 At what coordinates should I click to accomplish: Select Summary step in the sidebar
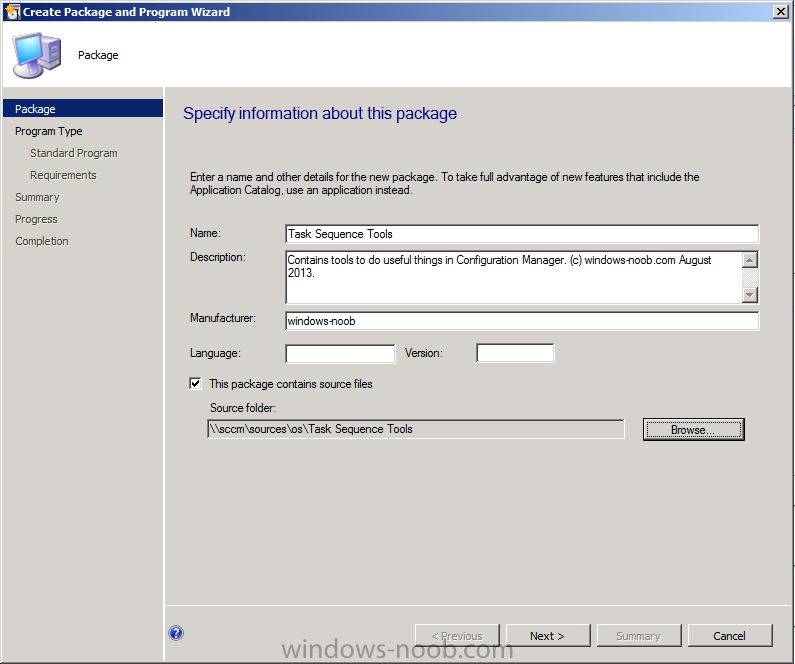coord(37,197)
